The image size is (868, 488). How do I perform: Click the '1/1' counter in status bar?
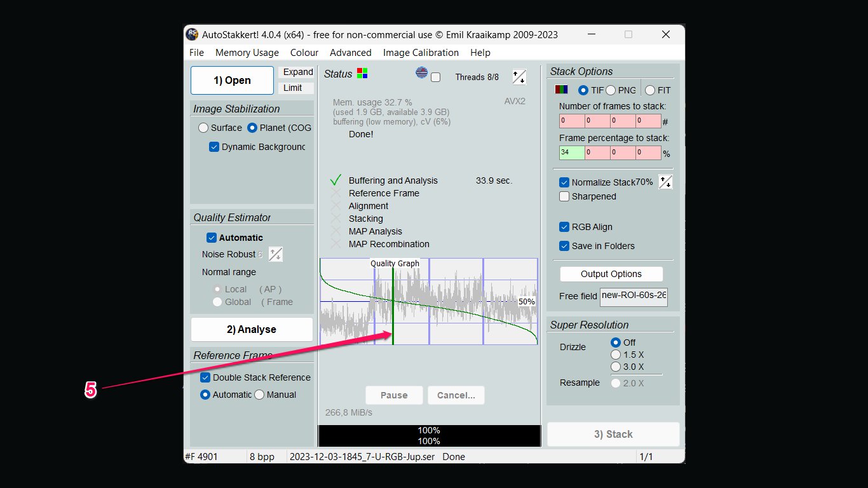(646, 456)
